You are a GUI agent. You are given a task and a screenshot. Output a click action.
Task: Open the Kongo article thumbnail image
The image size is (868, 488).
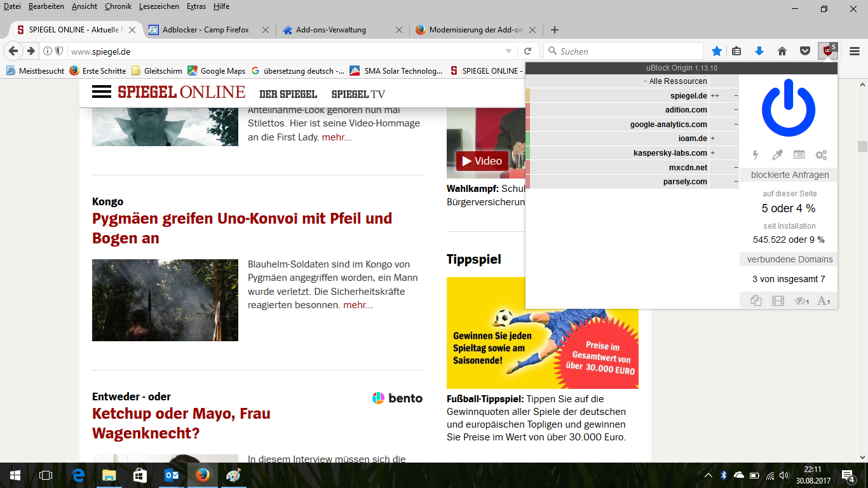click(x=165, y=300)
